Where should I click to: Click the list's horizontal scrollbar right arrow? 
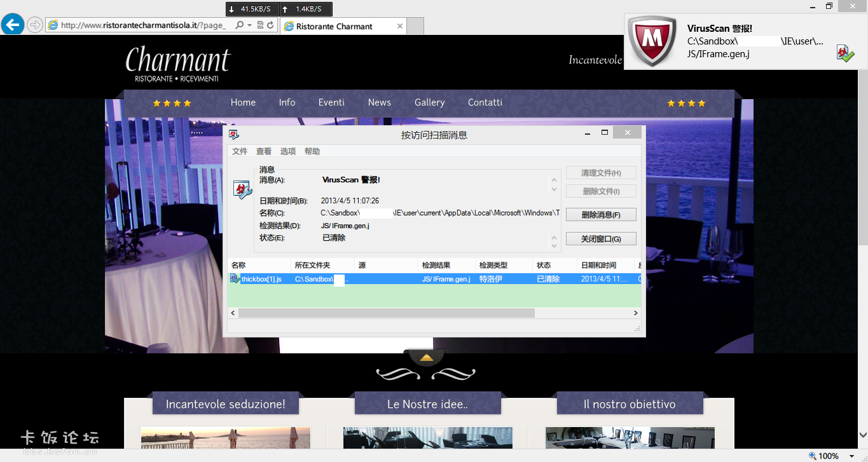pos(635,313)
